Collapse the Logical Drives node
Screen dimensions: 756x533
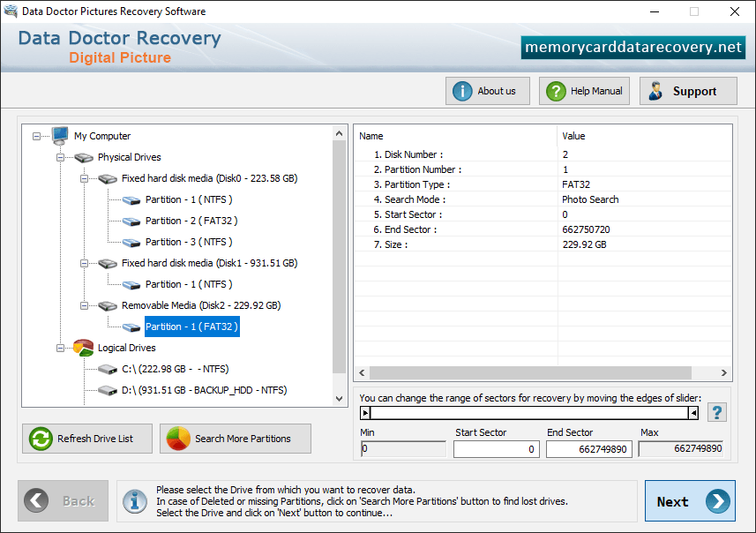point(60,349)
